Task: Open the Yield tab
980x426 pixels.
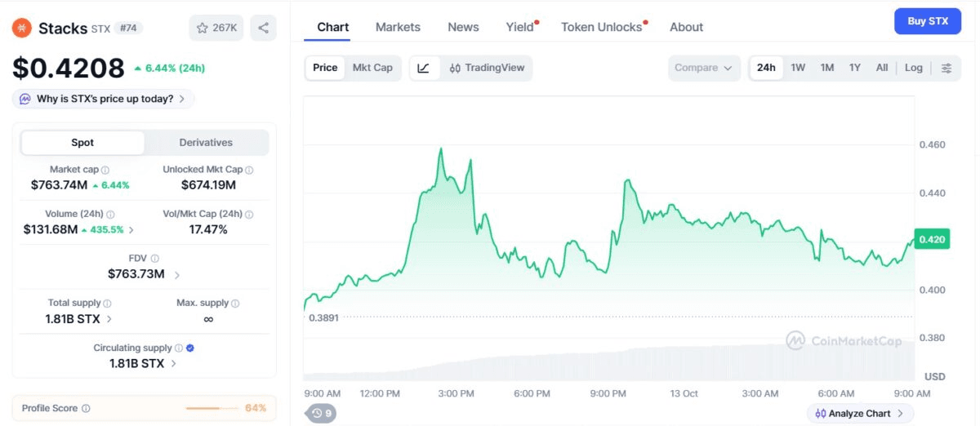Action: point(520,27)
